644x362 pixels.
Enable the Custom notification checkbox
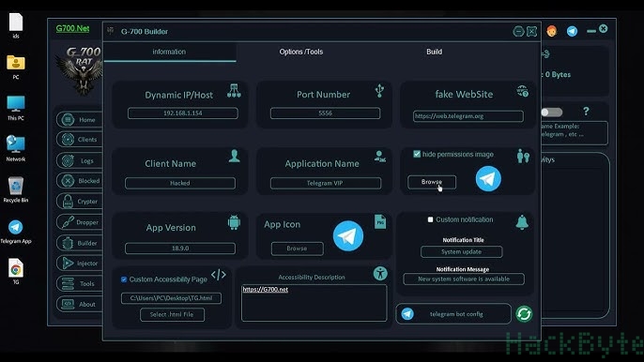tap(430, 219)
